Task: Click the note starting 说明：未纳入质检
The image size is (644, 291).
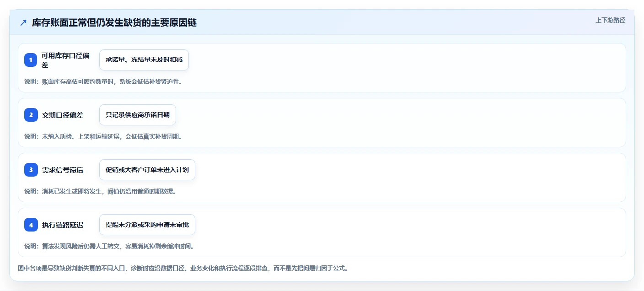Action: point(103,136)
